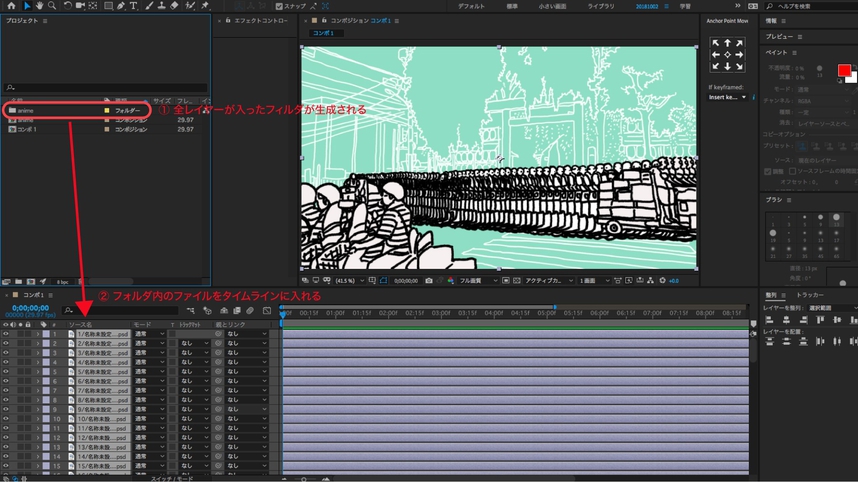Select the Brush tool
The width and height of the screenshot is (858, 482).
[147, 6]
